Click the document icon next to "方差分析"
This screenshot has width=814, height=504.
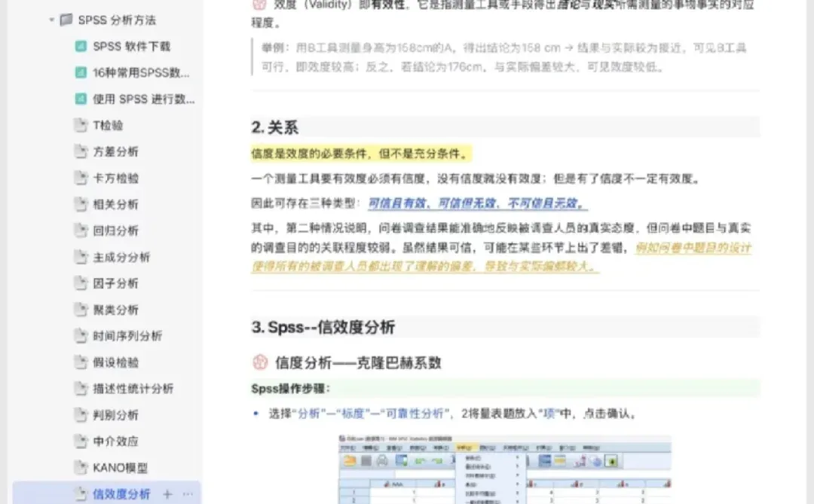(x=81, y=151)
